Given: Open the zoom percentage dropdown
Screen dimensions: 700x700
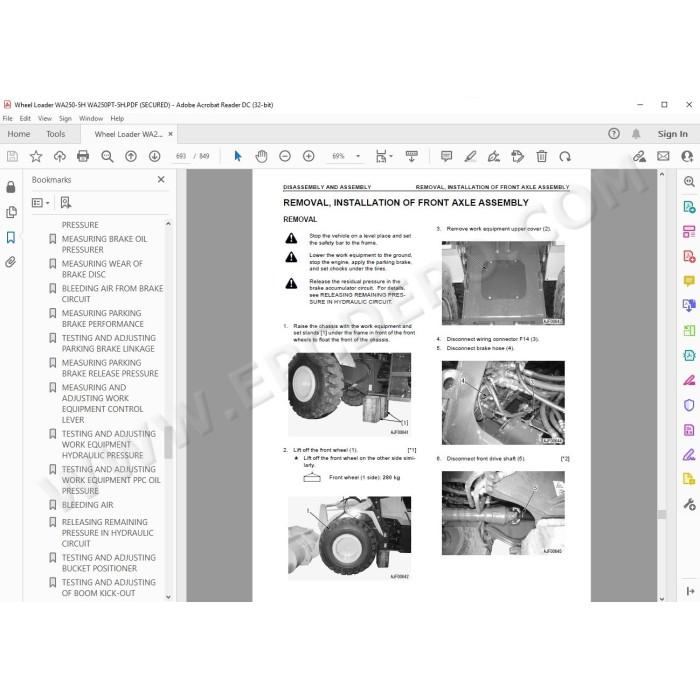Looking at the screenshot, I should click(x=358, y=156).
